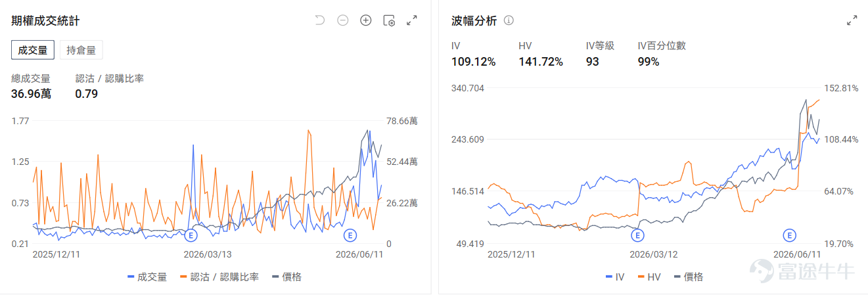868x295 pixels.
Task: Click the 期權成交統計 panel title
Action: pos(45,20)
